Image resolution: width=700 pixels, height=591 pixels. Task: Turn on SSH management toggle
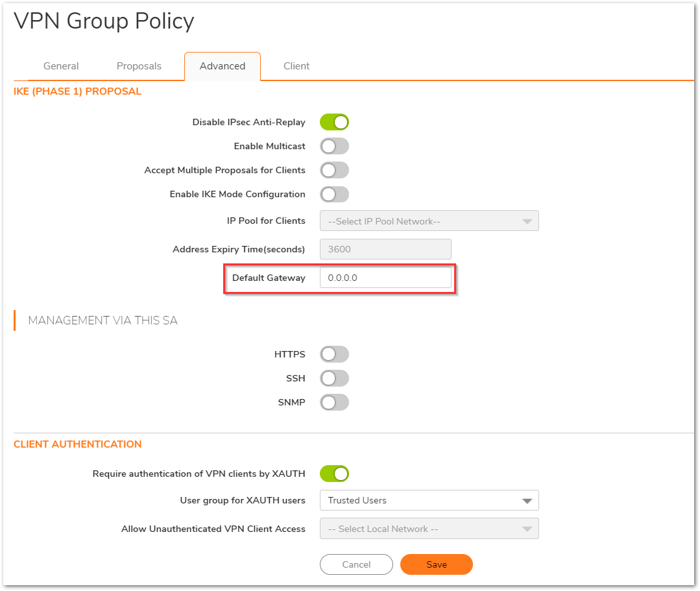[334, 378]
